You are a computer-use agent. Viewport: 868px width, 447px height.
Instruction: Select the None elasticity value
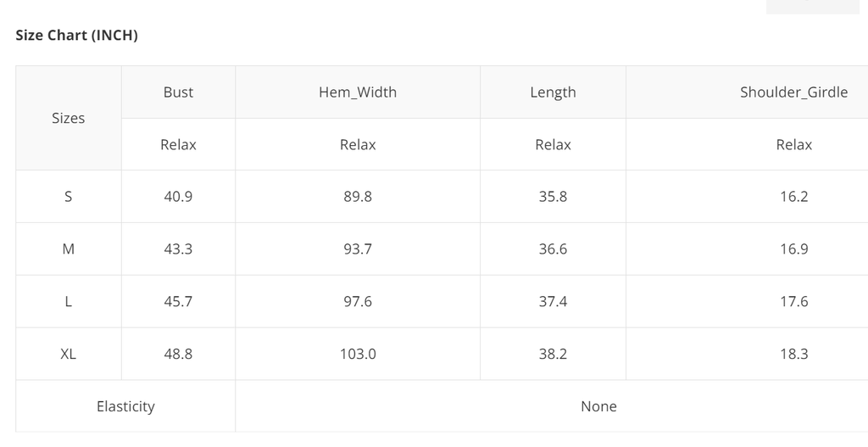coord(598,407)
